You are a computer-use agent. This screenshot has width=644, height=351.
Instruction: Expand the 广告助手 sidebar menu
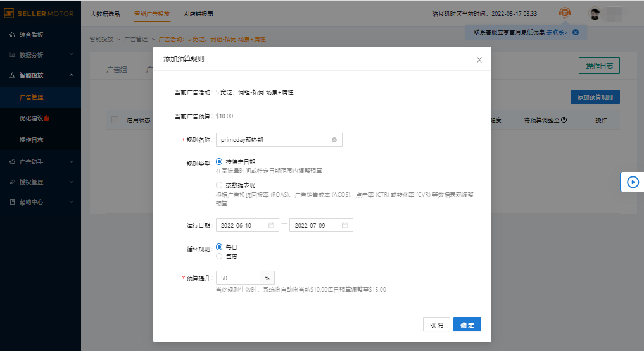coord(72,161)
